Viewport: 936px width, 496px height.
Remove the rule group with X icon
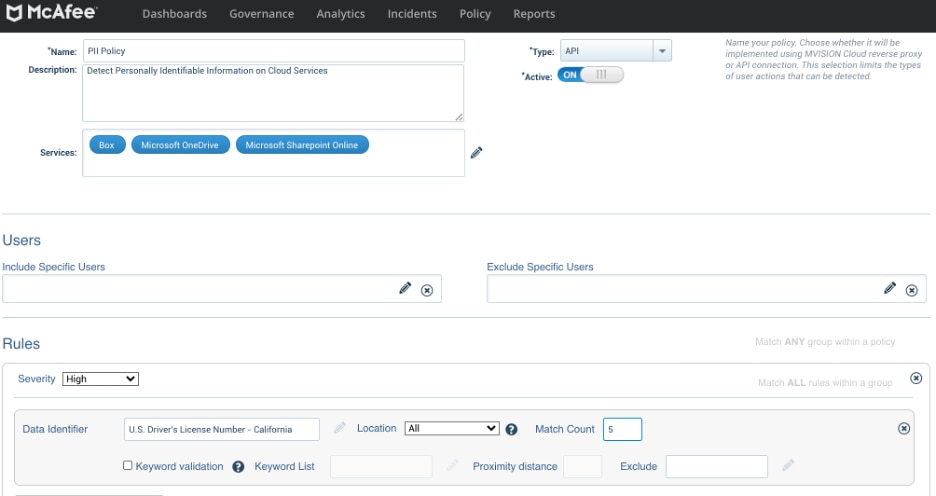click(916, 378)
